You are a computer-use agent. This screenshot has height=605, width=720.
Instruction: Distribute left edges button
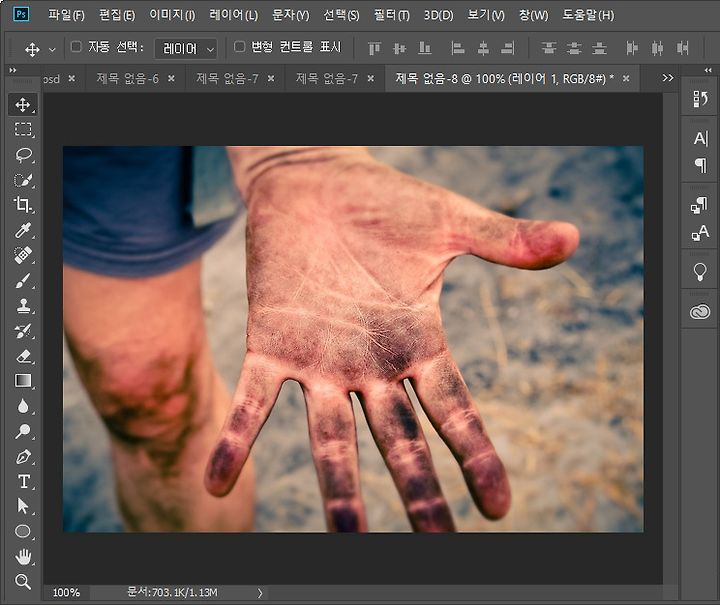pyautogui.click(x=632, y=48)
